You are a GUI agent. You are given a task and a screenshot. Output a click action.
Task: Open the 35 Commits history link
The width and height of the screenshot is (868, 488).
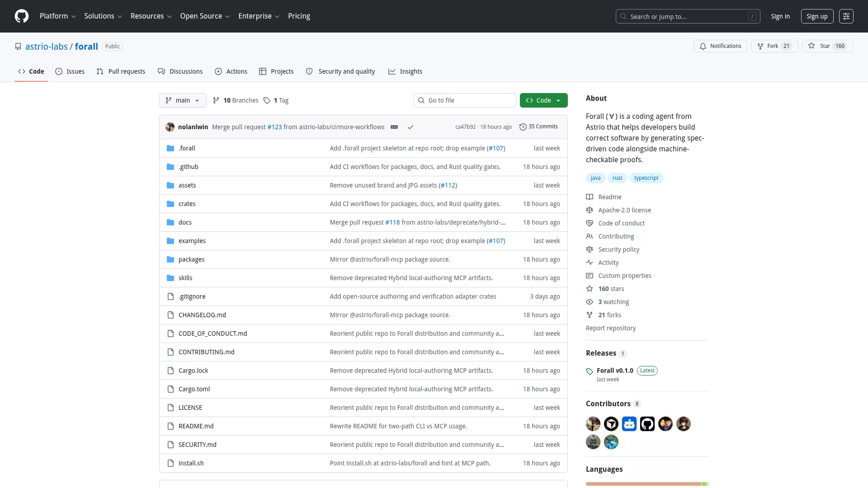point(539,127)
